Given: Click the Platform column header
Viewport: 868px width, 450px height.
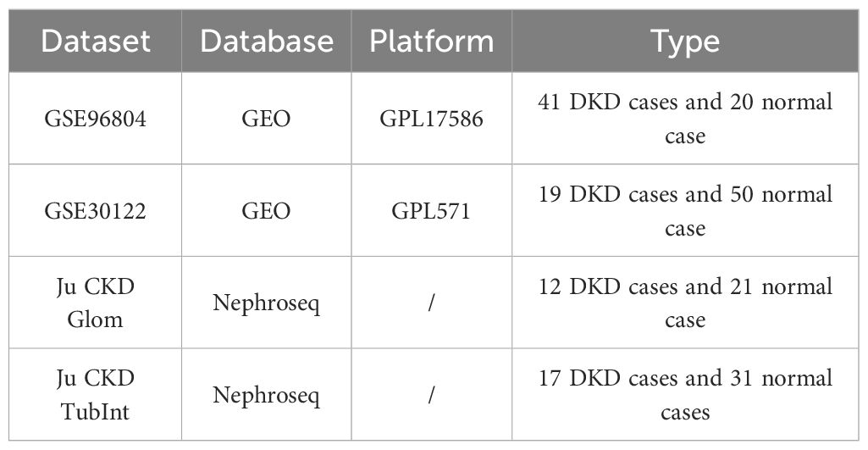Looking at the screenshot, I should [x=432, y=41].
